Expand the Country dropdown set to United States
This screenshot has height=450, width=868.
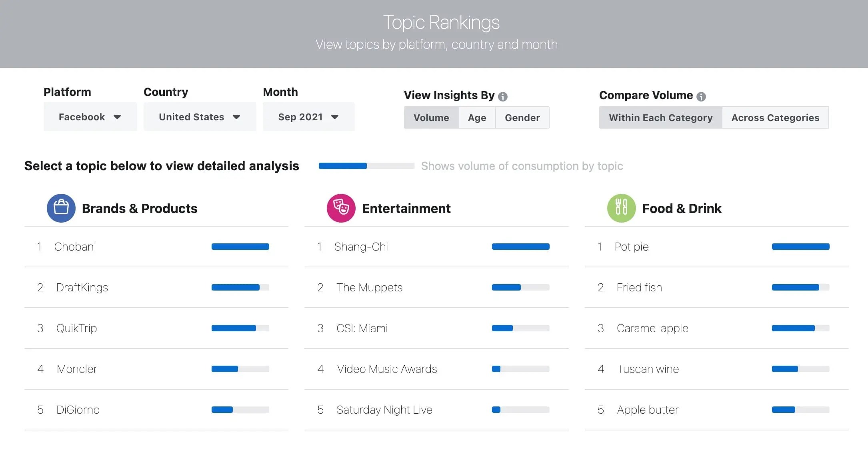(200, 117)
